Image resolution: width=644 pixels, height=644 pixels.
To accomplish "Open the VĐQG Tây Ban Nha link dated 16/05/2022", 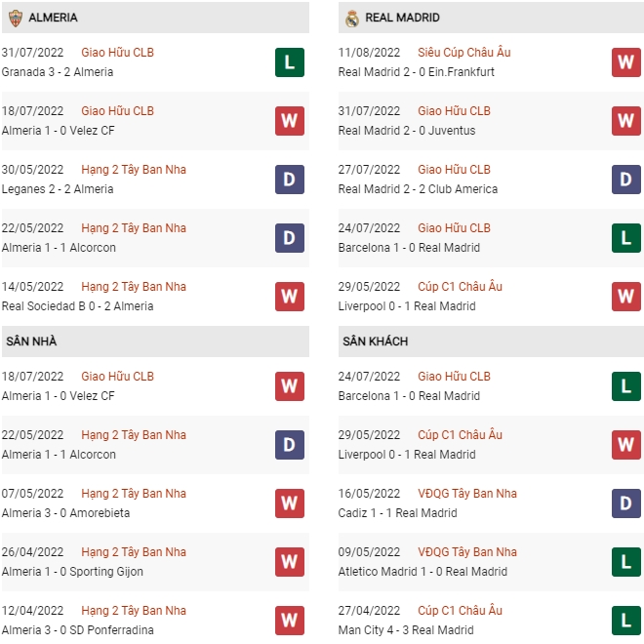I will pyautogui.click(x=467, y=494).
